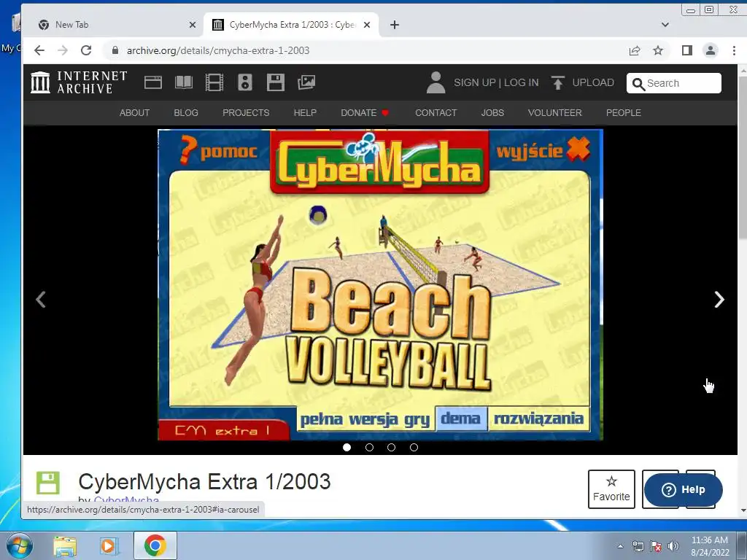This screenshot has width=747, height=560.
Task: Click the Action Center flag icon
Action: [x=656, y=546]
